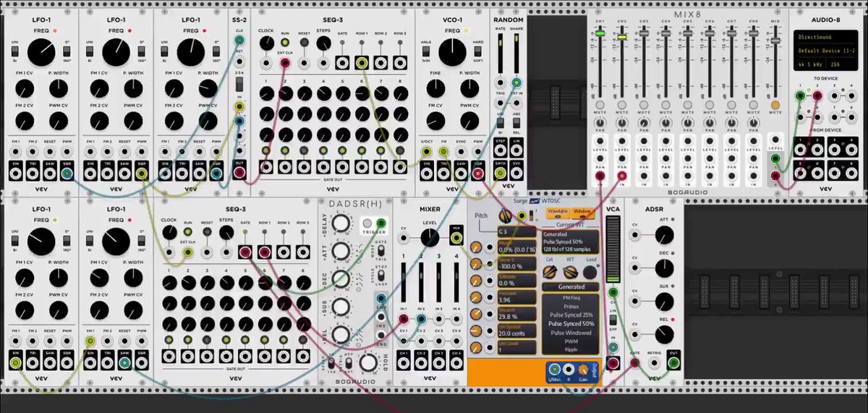Switch to the Surge Window tab
This screenshot has width=868, height=413.
pos(582,212)
